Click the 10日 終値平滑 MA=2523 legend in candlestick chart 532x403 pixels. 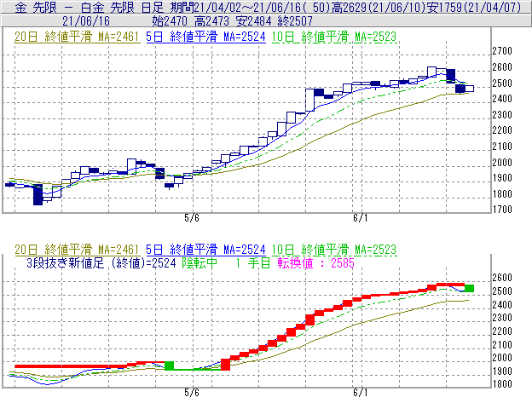point(334,37)
